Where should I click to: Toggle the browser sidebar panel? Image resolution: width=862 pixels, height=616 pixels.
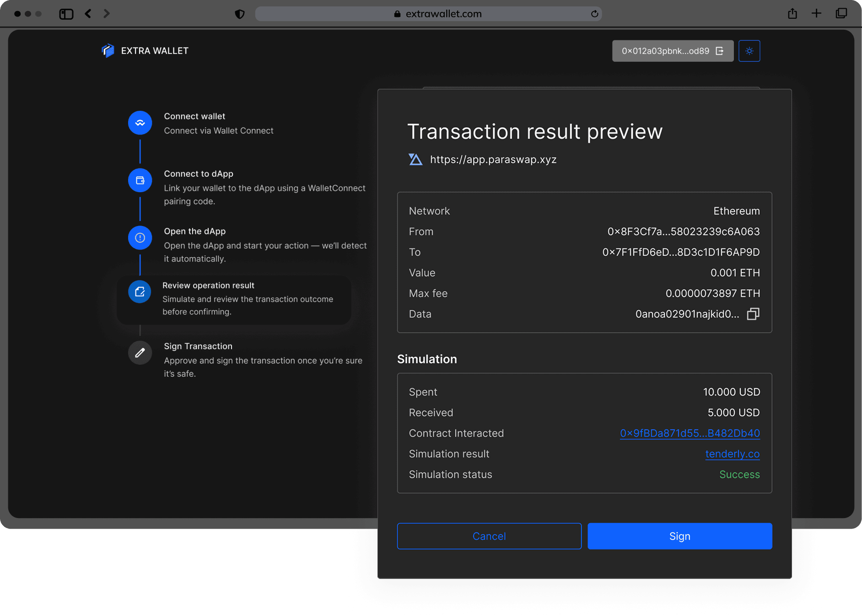pos(66,14)
